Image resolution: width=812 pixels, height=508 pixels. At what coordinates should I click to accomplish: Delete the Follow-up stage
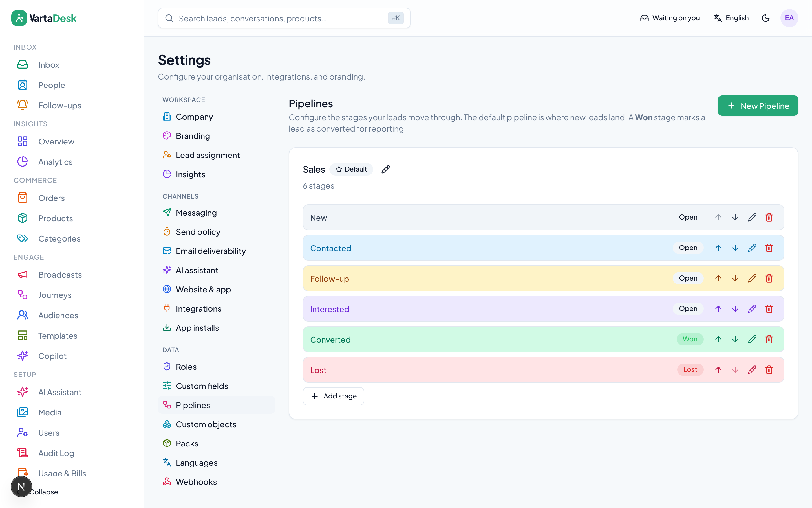point(769,278)
